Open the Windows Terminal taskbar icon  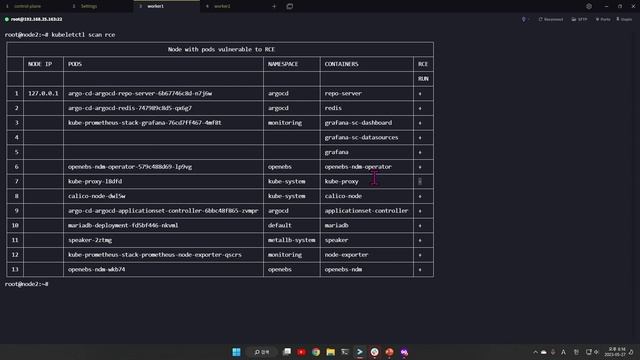click(345, 352)
